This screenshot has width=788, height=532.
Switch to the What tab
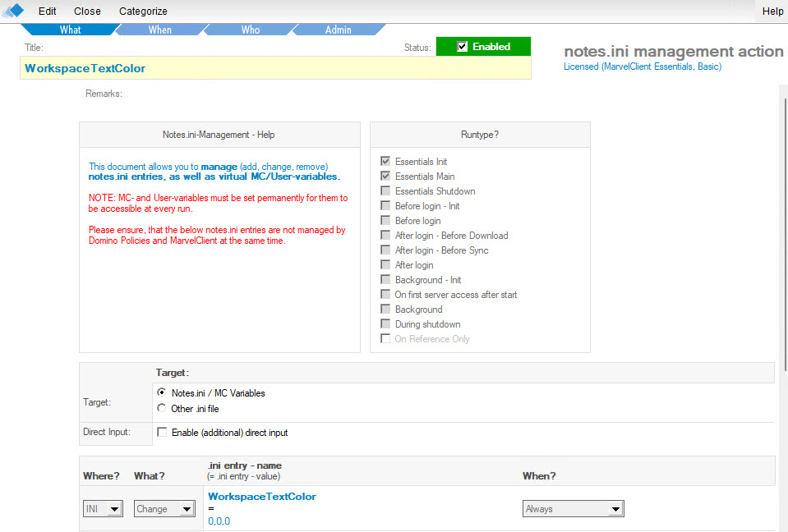click(70, 30)
